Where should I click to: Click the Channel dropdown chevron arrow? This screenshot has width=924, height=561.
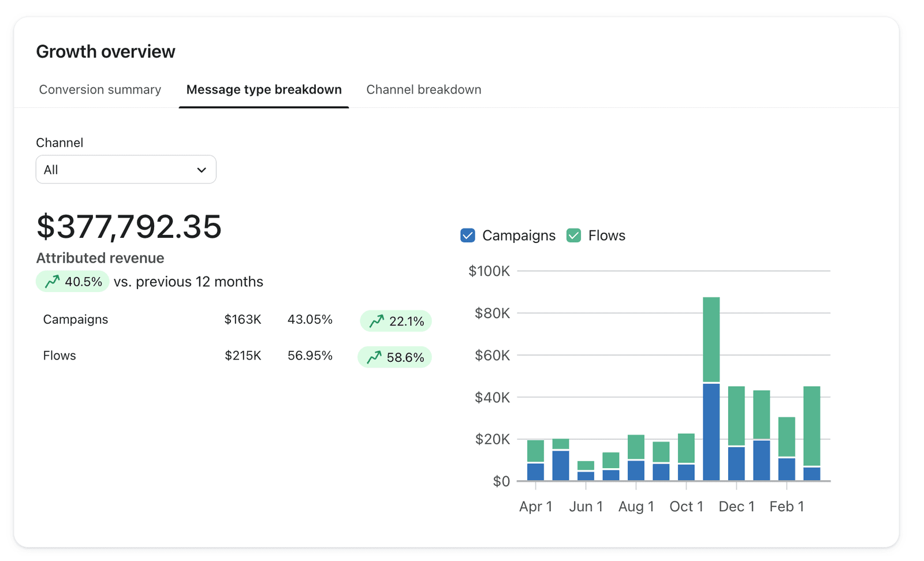click(202, 170)
